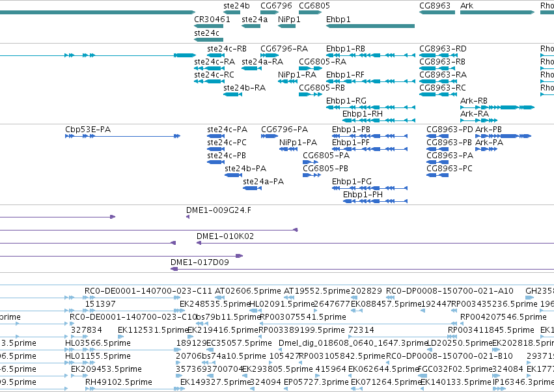Select protein CG6805-PA label
This screenshot has width=554, height=392.
point(326,156)
